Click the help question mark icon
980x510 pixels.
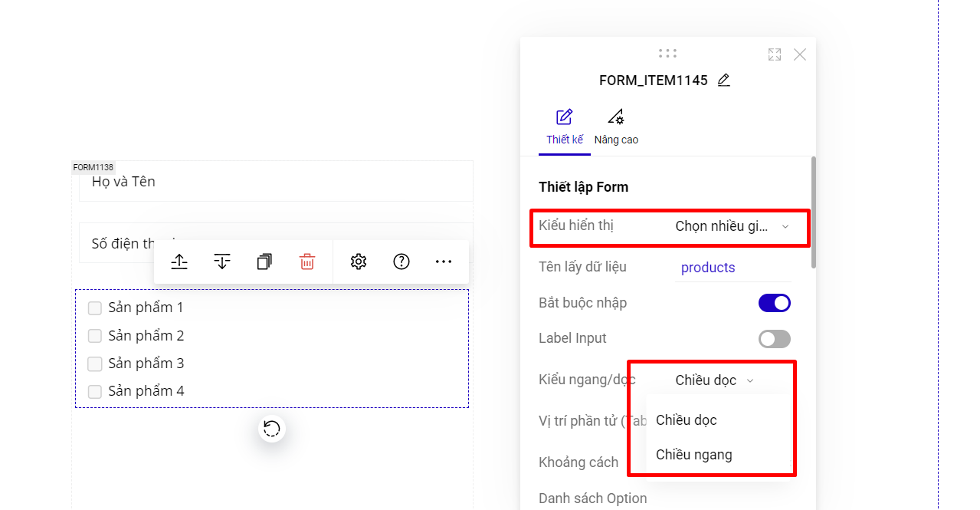tap(402, 262)
